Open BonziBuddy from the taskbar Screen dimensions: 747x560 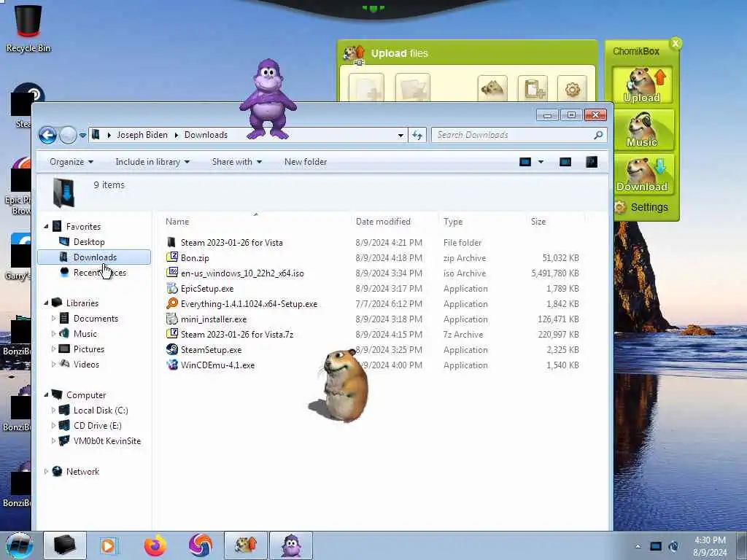[291, 545]
